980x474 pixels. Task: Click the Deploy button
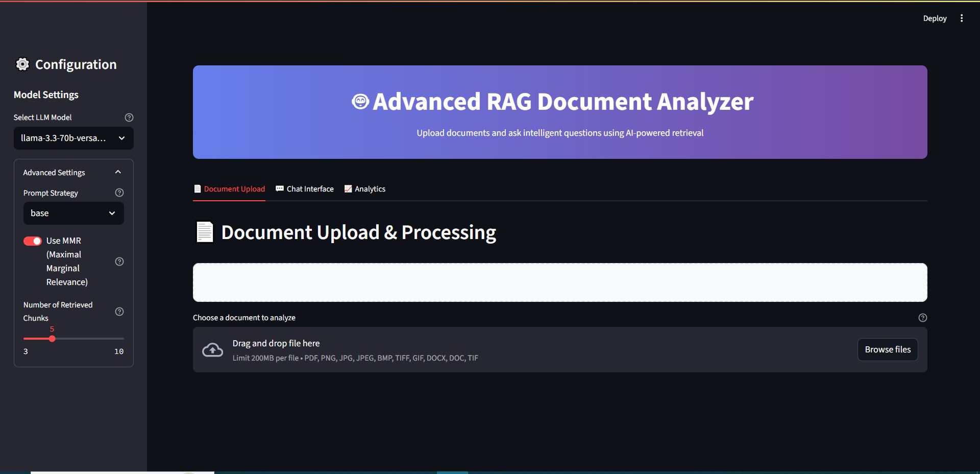pyautogui.click(x=934, y=18)
